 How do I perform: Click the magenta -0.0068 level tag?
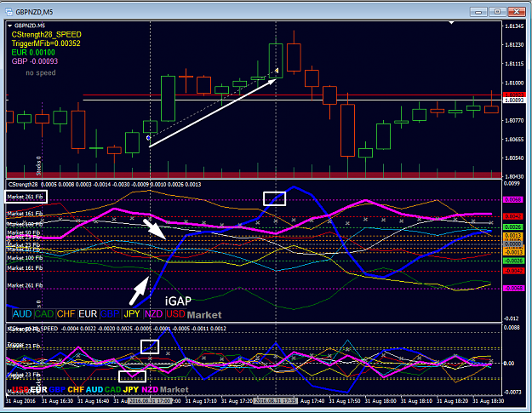point(513,288)
